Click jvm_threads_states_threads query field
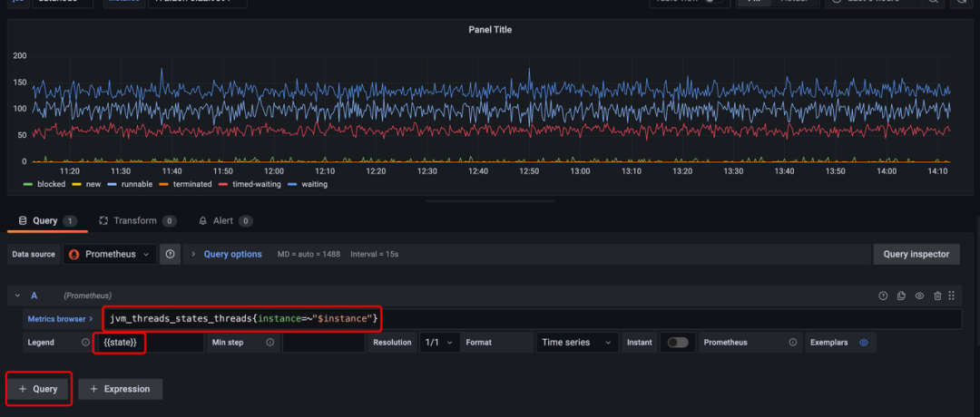The width and height of the screenshot is (980, 417). (532, 319)
